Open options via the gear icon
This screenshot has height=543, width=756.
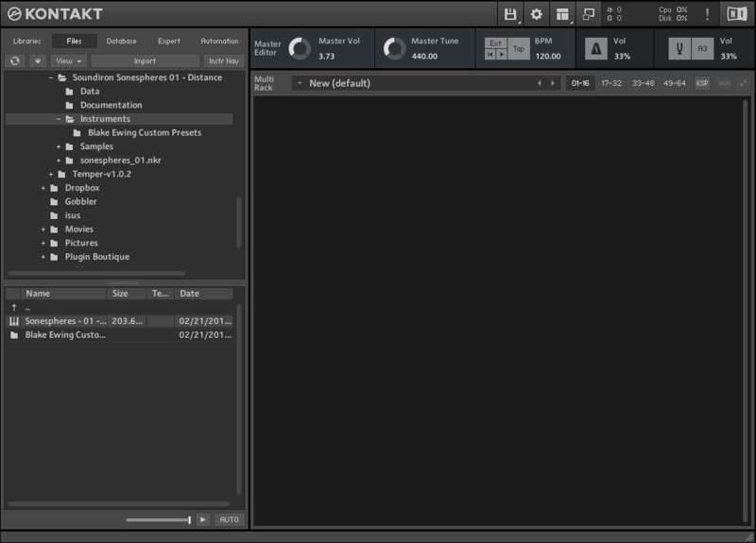click(537, 14)
